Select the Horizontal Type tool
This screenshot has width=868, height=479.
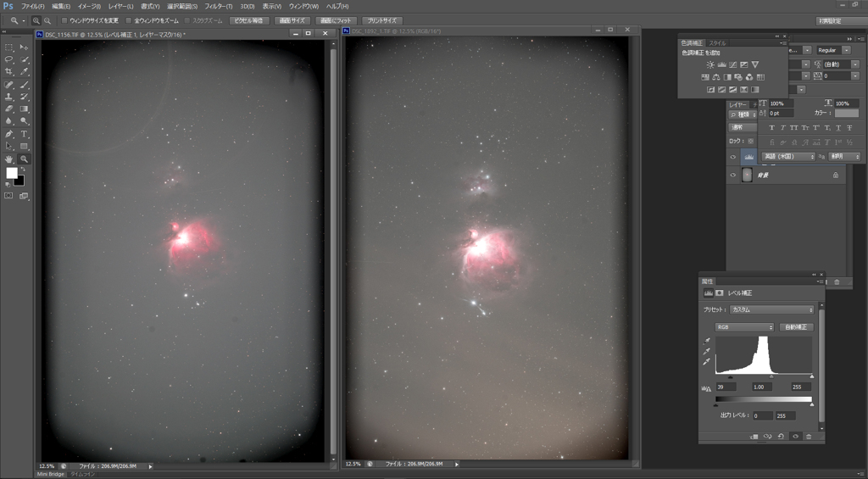[24, 134]
